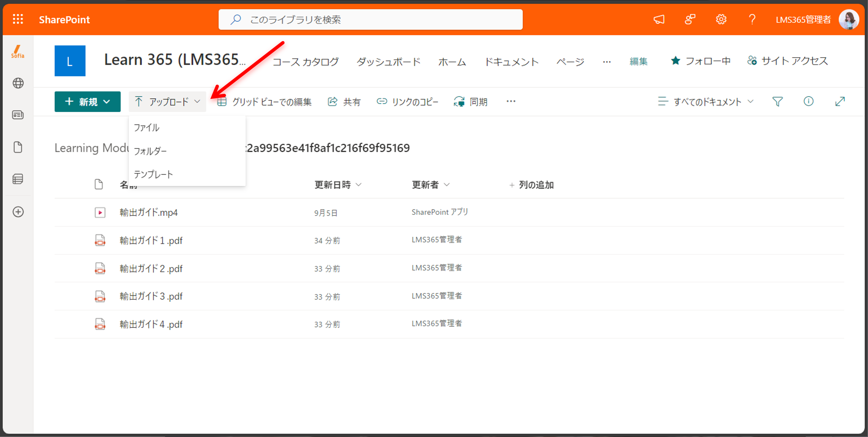Click the 共有 share button
The image size is (868, 437).
[x=344, y=101]
